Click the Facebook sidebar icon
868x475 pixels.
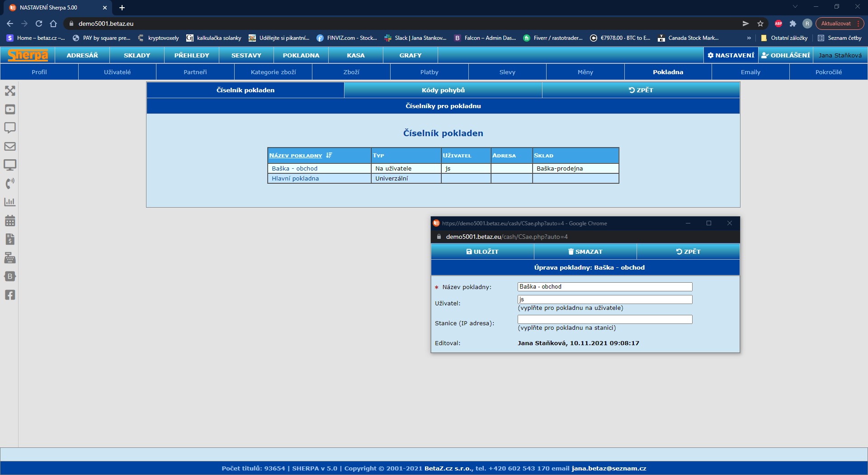10,295
